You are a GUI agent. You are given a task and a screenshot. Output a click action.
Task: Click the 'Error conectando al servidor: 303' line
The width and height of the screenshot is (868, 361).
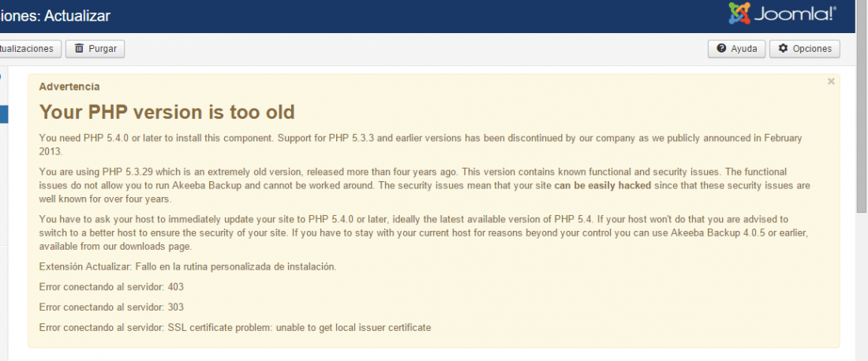111,307
